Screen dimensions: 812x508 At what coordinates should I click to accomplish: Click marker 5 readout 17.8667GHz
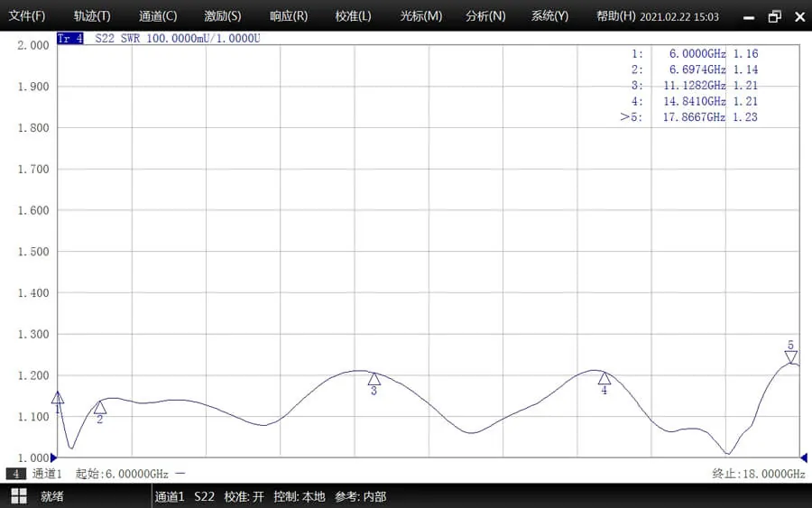click(x=695, y=117)
